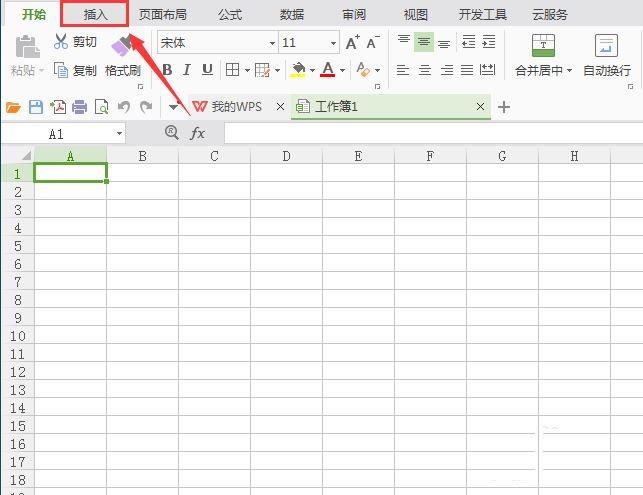Click the distributed alignment icon
This screenshot has height=495, width=643.
pos(488,70)
